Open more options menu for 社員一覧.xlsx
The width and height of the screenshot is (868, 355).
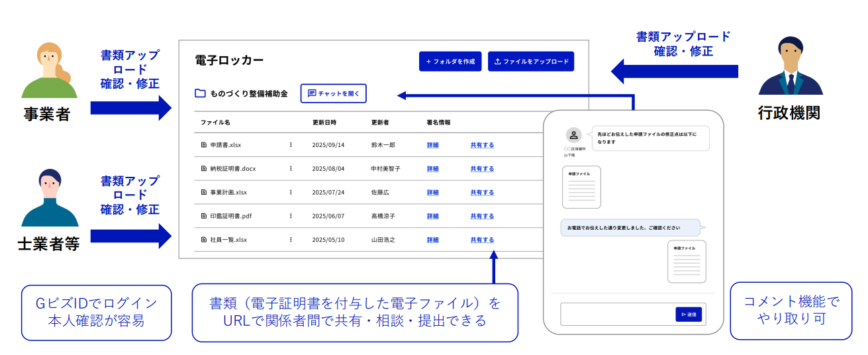pos(291,240)
